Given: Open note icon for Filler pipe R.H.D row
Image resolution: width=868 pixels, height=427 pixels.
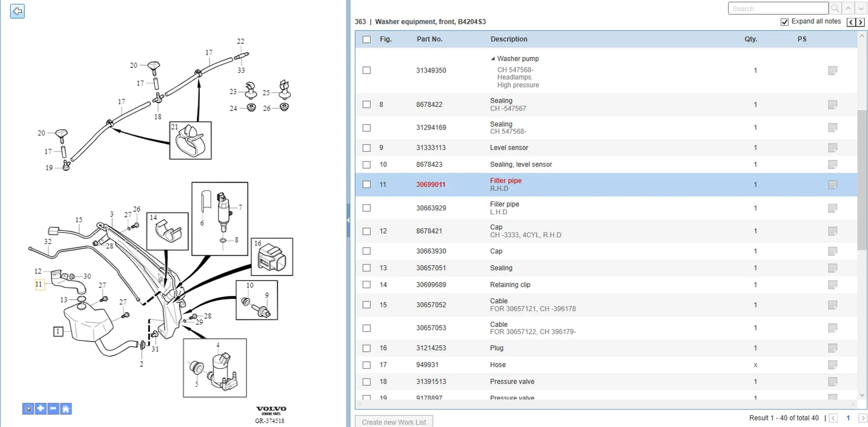Looking at the screenshot, I should click(x=832, y=184).
